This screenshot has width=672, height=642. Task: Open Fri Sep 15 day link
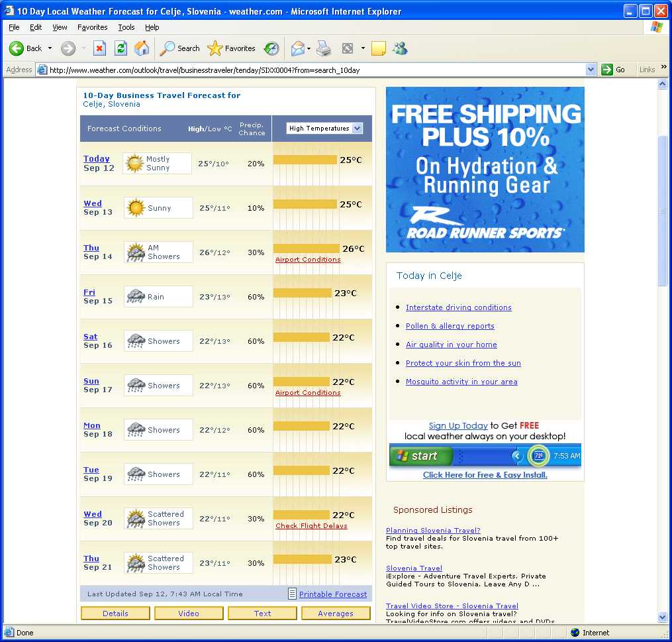[89, 292]
